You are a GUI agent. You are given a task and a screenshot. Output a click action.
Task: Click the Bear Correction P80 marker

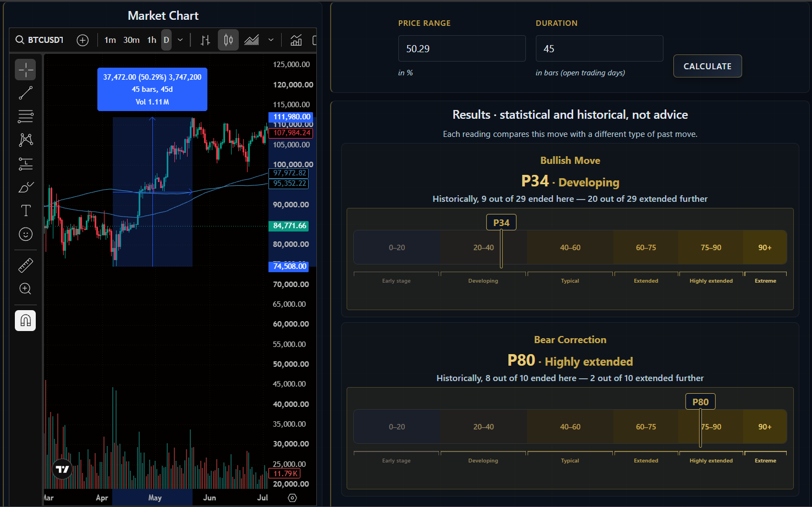(700, 402)
